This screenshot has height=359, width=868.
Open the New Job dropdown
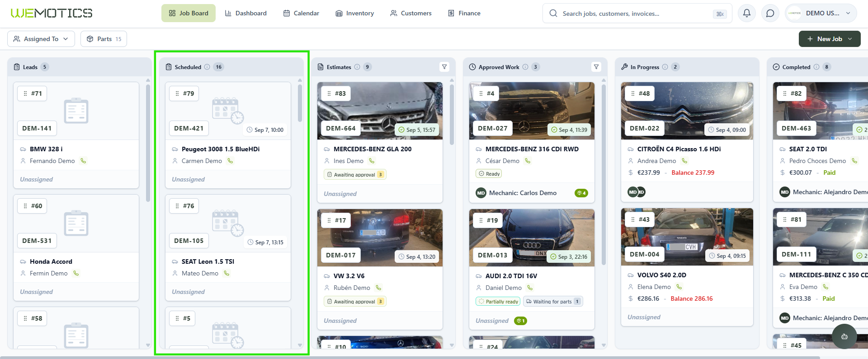830,39
